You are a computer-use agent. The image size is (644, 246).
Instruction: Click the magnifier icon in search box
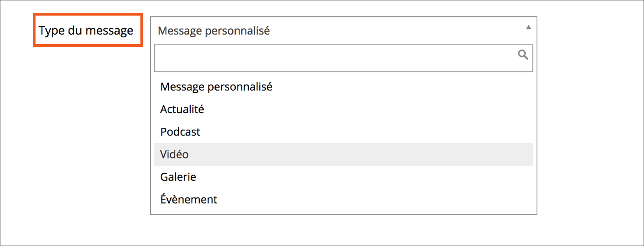pos(523,55)
